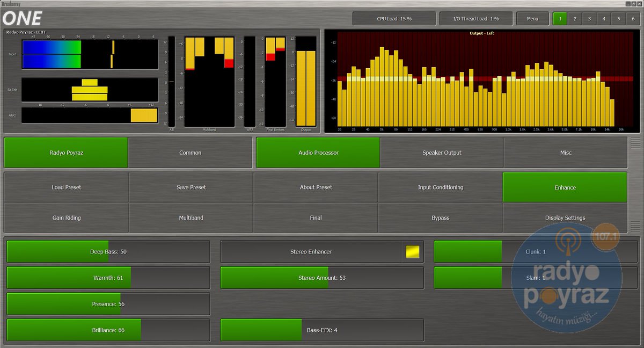Click the WB2 meter column

pos(250,82)
